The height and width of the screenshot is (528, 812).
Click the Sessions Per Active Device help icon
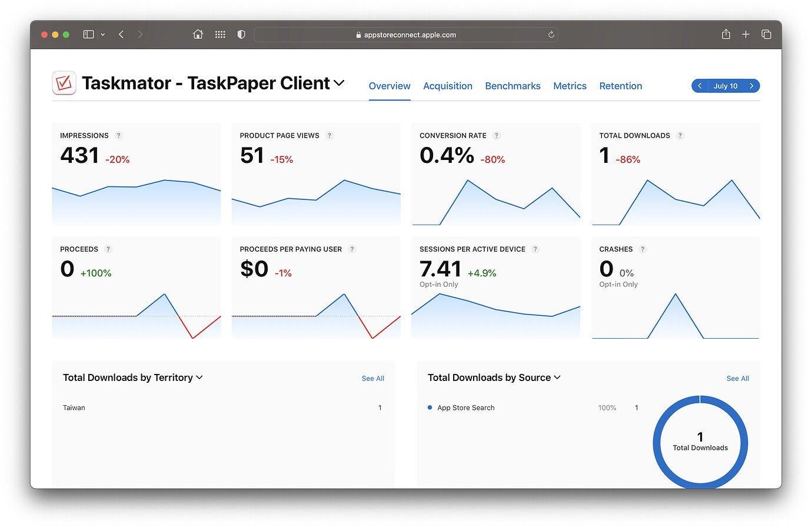535,249
